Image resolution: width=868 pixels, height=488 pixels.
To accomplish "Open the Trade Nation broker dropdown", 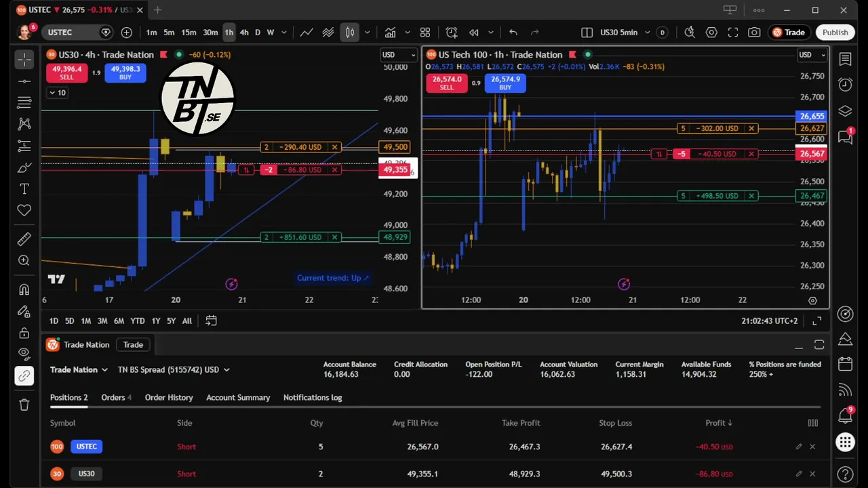I will pyautogui.click(x=79, y=370).
